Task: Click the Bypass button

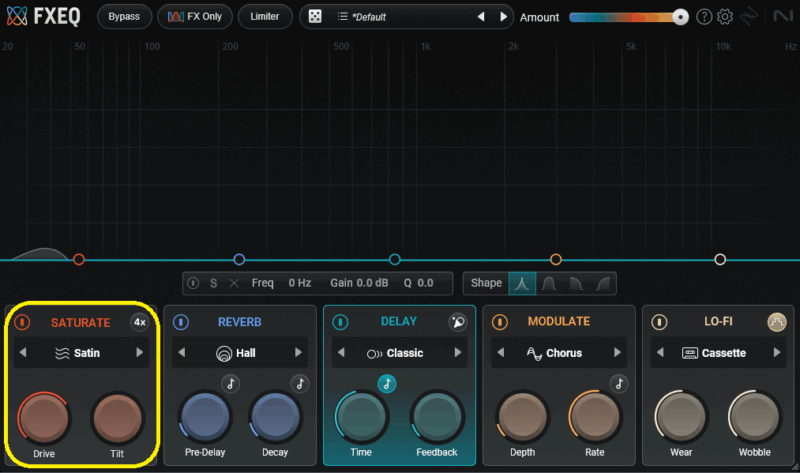Action: coord(124,17)
